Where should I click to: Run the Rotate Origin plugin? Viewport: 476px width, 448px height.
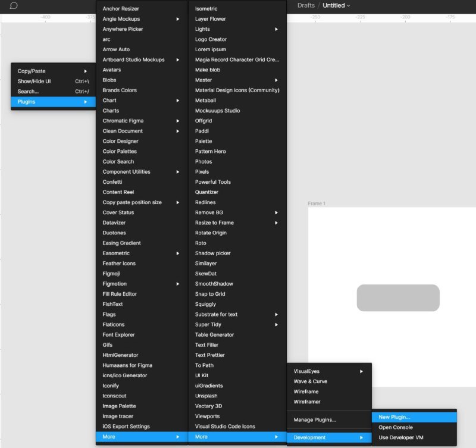[x=237, y=233]
